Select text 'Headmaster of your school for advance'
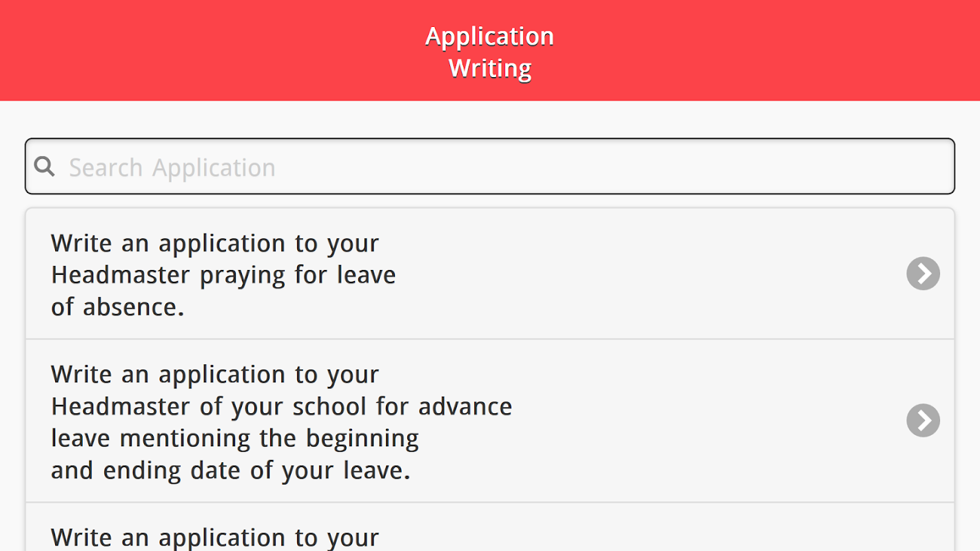980x551 pixels. coord(281,407)
